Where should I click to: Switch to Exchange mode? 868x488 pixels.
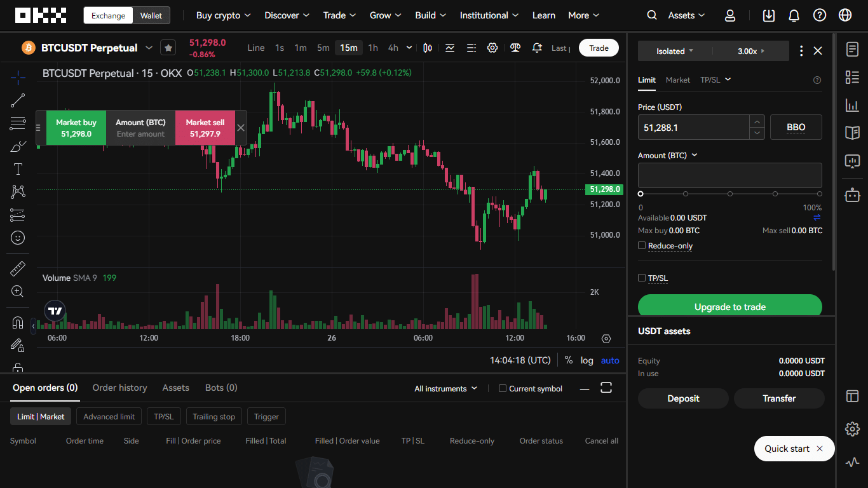[108, 15]
